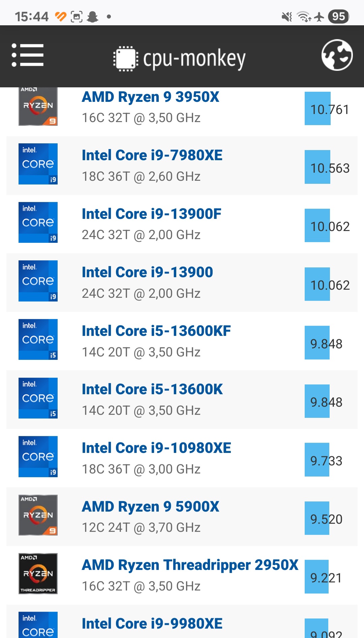
Task: Open Intel Core i9-7980XE page
Action: click(x=152, y=155)
